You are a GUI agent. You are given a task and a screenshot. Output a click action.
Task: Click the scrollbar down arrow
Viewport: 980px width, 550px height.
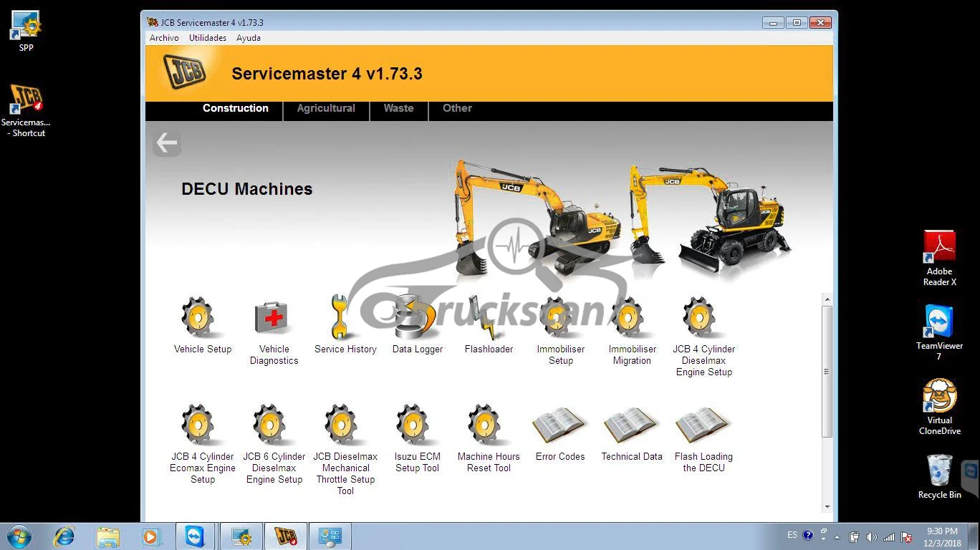(827, 506)
